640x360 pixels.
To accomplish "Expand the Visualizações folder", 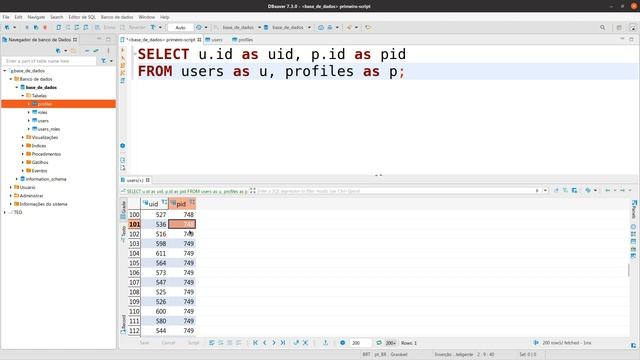I will [x=23, y=138].
